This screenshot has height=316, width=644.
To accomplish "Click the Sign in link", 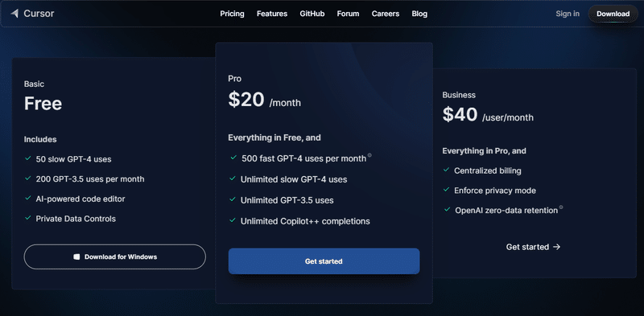I will [x=568, y=14].
